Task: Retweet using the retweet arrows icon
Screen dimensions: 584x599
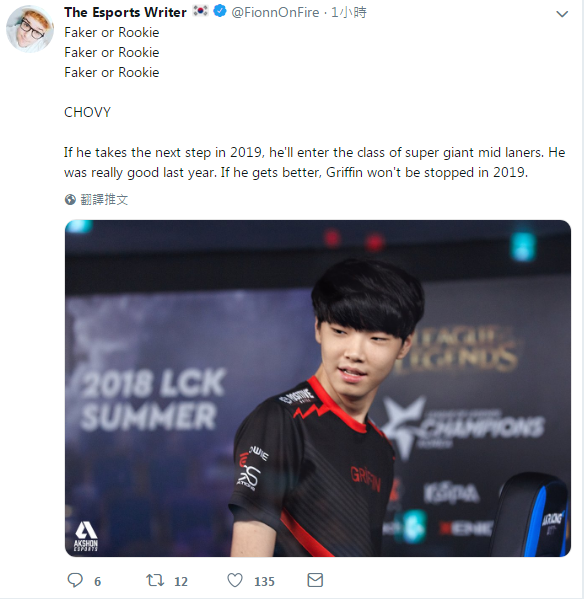Action: [155, 580]
